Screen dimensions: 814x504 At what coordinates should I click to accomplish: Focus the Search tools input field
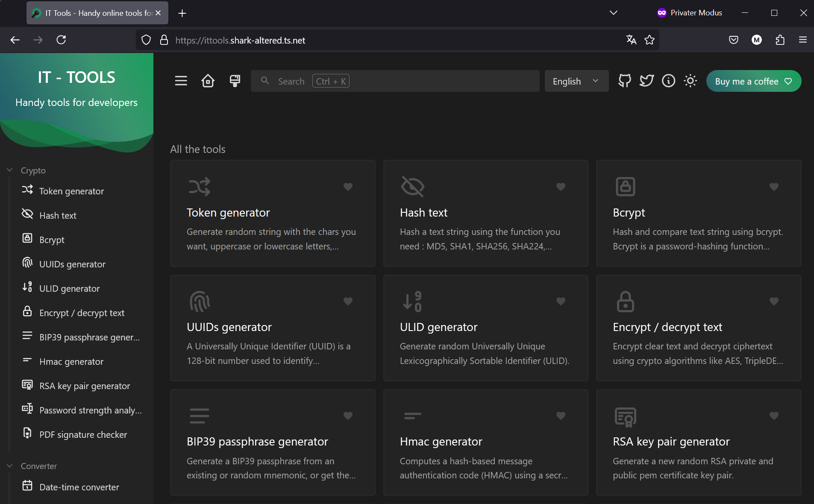click(395, 81)
